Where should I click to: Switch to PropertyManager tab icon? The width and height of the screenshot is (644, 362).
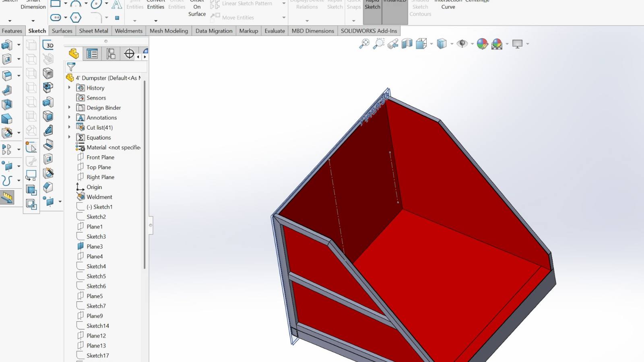click(x=92, y=53)
